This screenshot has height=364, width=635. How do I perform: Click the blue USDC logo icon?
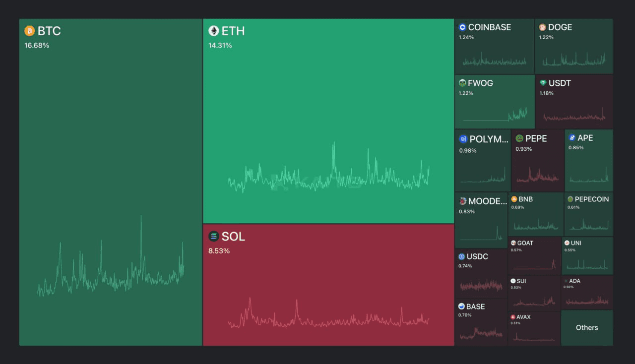(462, 256)
